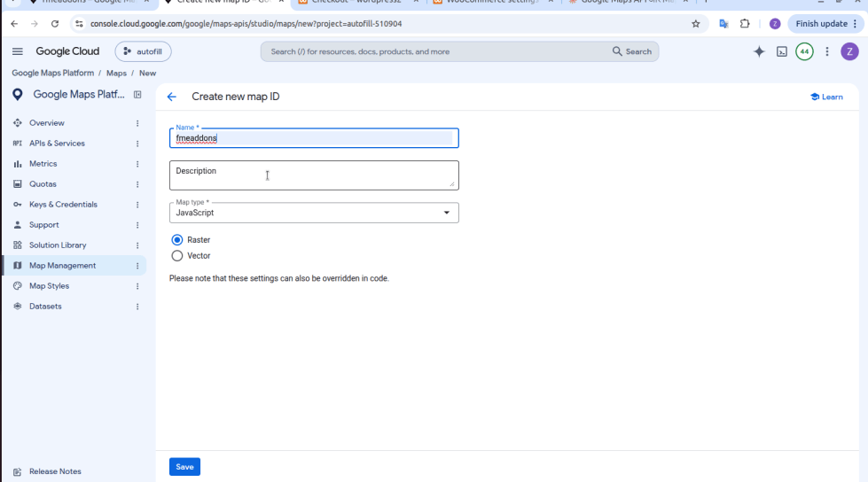
Task: Open the notifications badge showing 44
Action: [804, 51]
